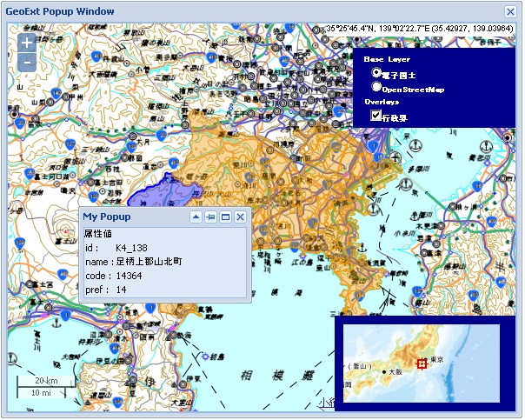Click the Overlays heading in layer switcher

coord(382,102)
